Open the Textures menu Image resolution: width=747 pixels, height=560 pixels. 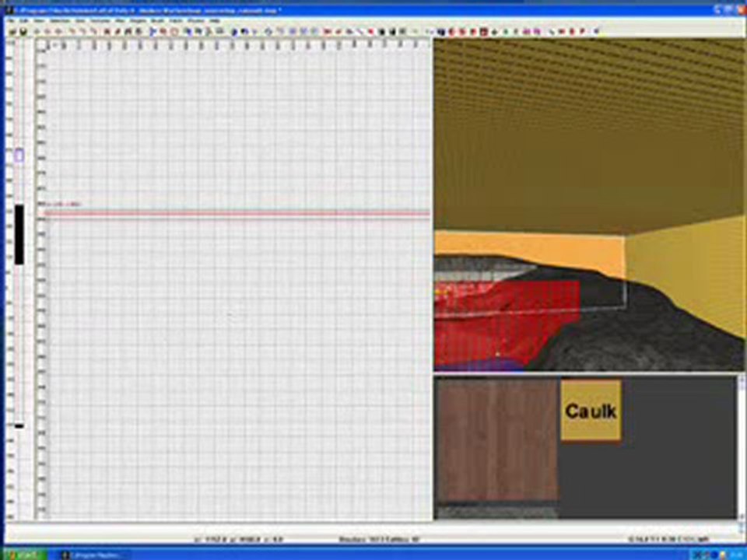(x=100, y=21)
